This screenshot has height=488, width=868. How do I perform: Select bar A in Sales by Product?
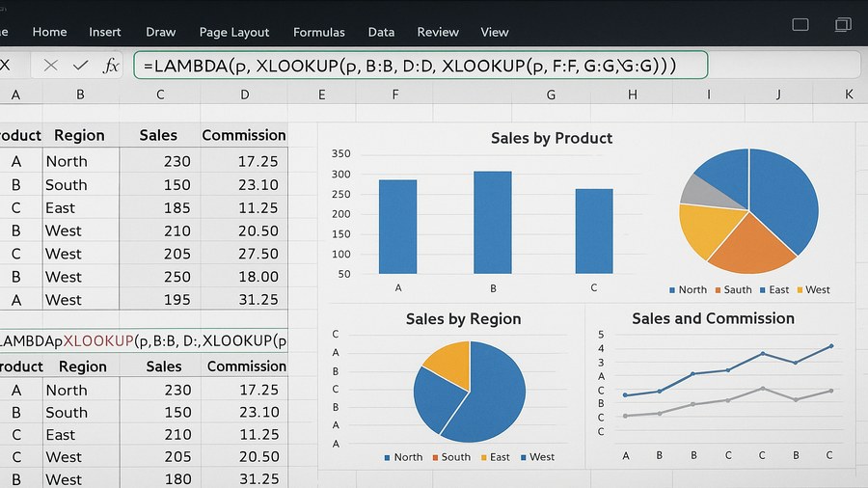click(x=397, y=227)
